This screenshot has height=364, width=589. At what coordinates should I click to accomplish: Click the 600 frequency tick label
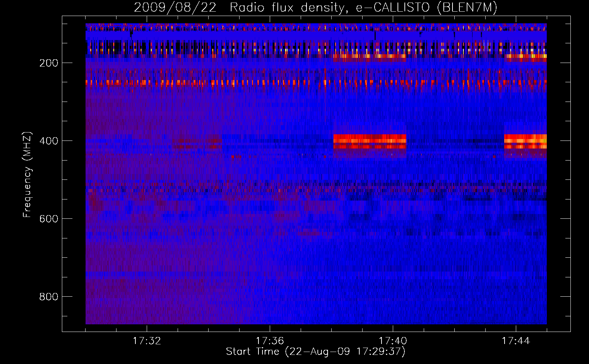49,219
